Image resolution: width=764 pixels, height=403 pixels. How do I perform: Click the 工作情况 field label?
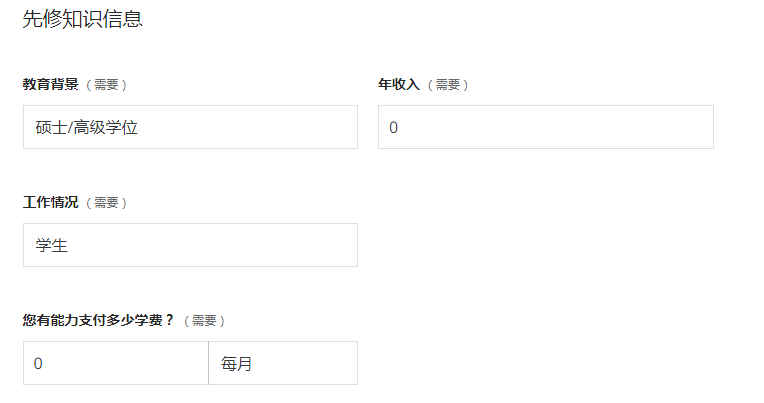[x=51, y=202]
